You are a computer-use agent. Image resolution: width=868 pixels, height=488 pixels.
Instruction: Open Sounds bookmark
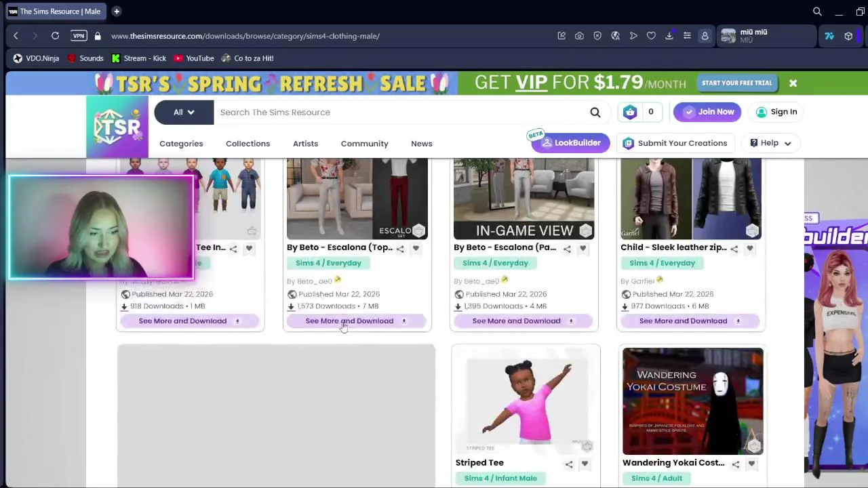point(85,58)
